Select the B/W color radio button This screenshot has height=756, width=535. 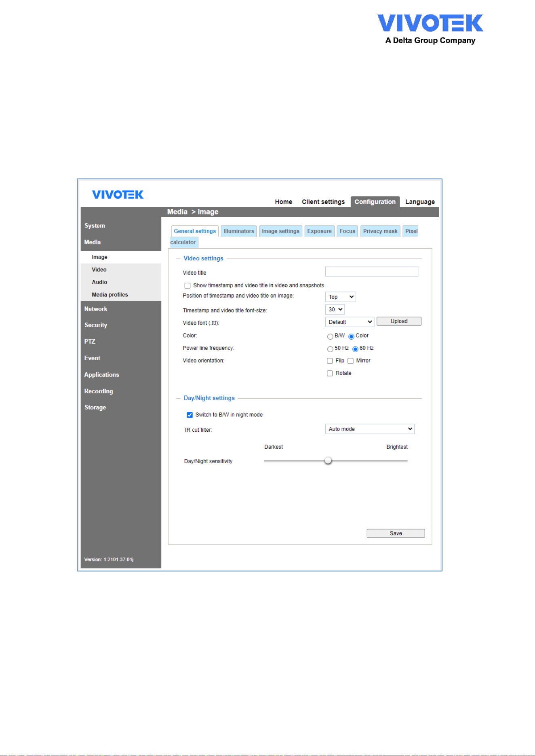(x=330, y=336)
